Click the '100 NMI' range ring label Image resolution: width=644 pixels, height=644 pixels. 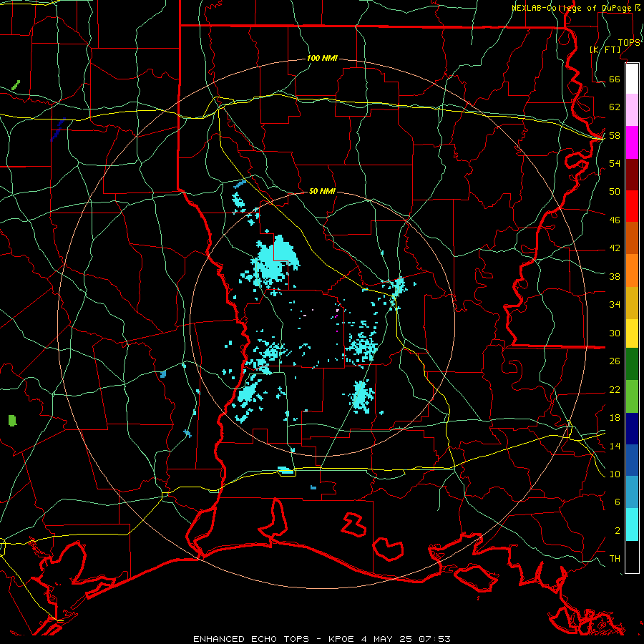322,59
